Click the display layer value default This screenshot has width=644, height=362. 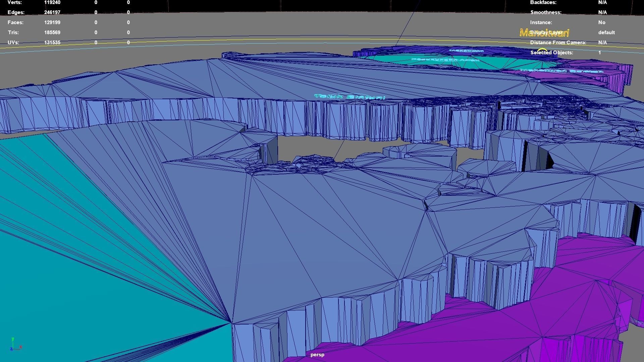[606, 33]
